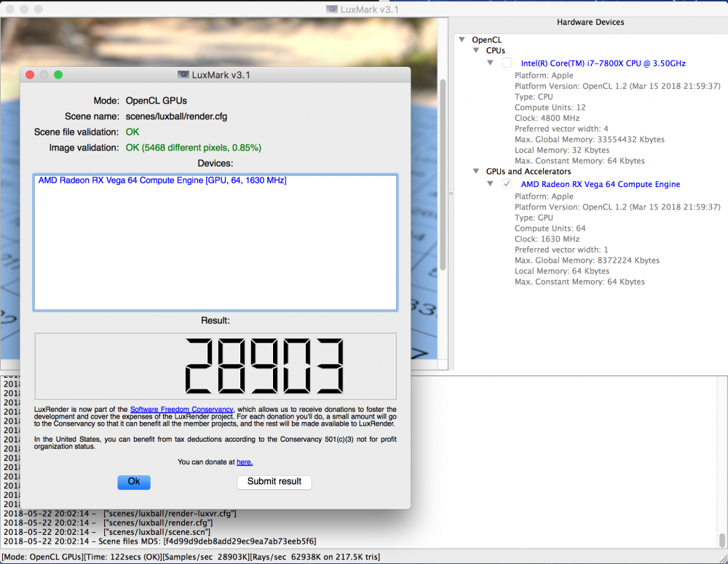Click 'Preferred vector width: 4' row
This screenshot has height=564, width=728.
[x=561, y=129]
